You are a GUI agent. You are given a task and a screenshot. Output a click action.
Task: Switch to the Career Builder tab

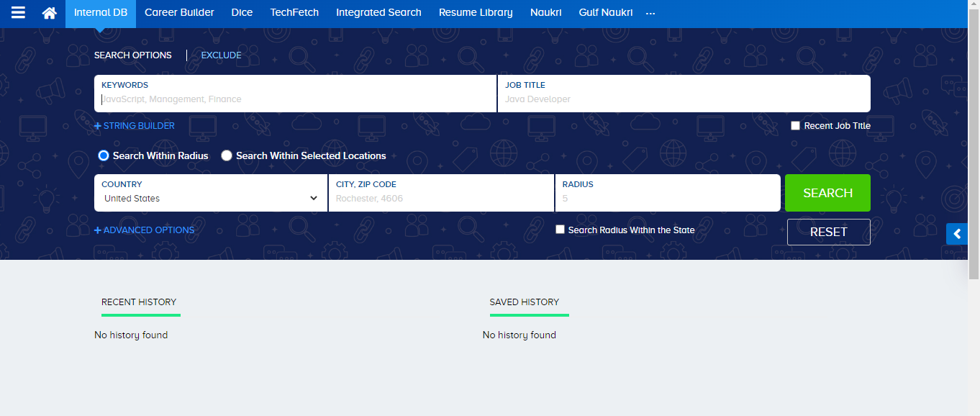(x=179, y=12)
